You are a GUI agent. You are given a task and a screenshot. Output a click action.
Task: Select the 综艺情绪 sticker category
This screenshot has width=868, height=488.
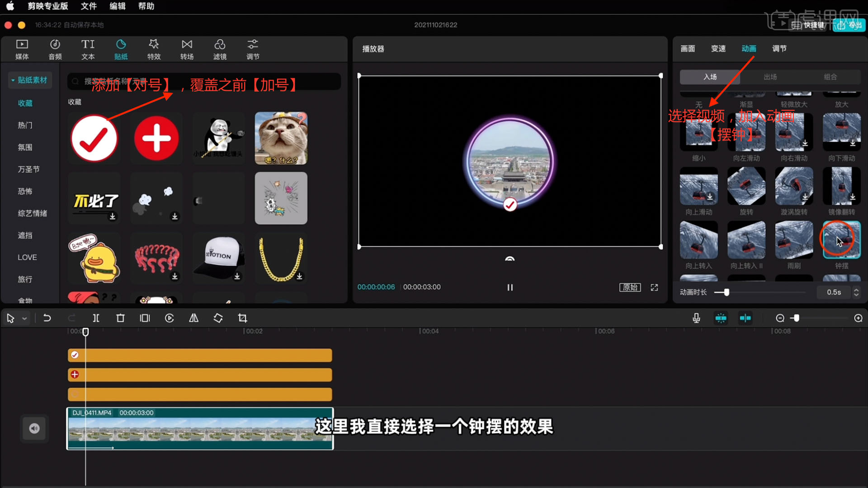tap(32, 213)
